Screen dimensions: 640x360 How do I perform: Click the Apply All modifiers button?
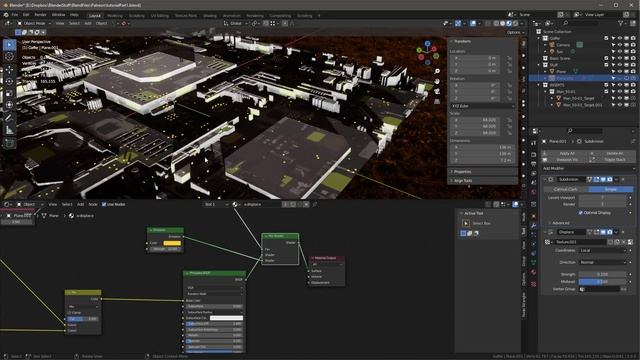[565, 153]
